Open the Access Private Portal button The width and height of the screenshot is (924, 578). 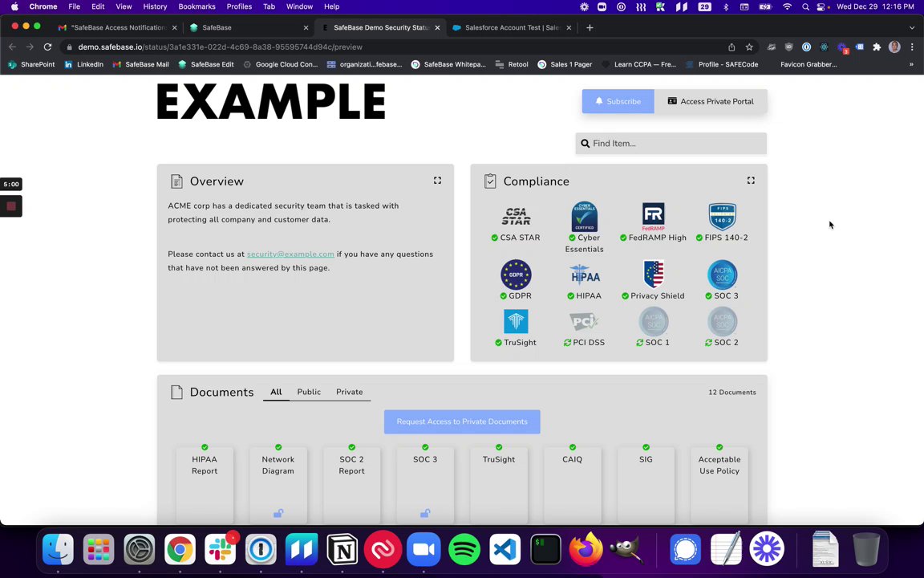pyautogui.click(x=711, y=101)
